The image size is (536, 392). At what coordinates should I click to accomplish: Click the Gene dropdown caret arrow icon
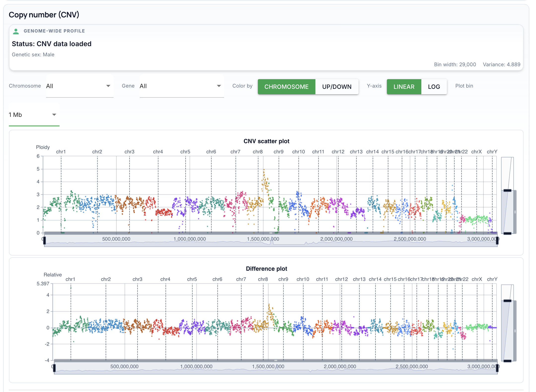[x=219, y=86]
